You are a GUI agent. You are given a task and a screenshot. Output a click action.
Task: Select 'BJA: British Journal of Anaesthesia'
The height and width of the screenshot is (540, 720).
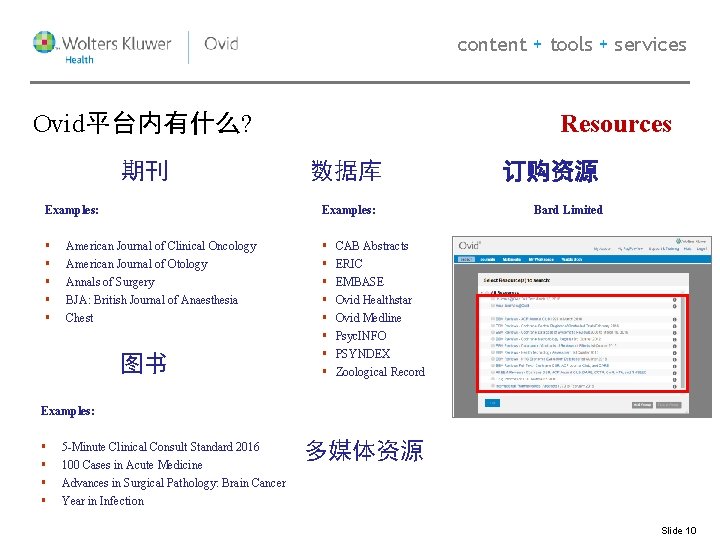[x=152, y=300]
